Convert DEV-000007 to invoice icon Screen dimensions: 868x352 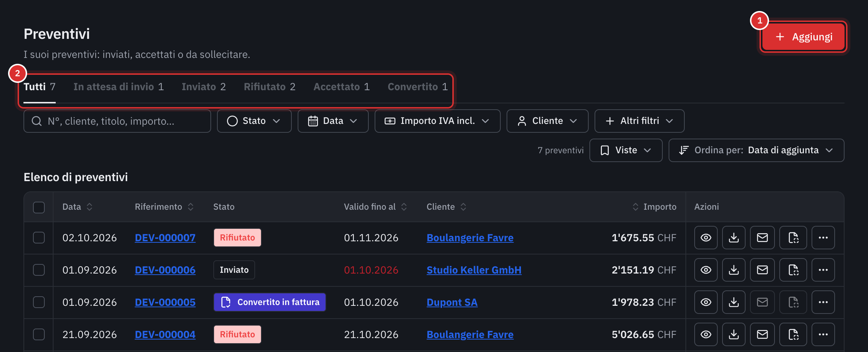(793, 238)
